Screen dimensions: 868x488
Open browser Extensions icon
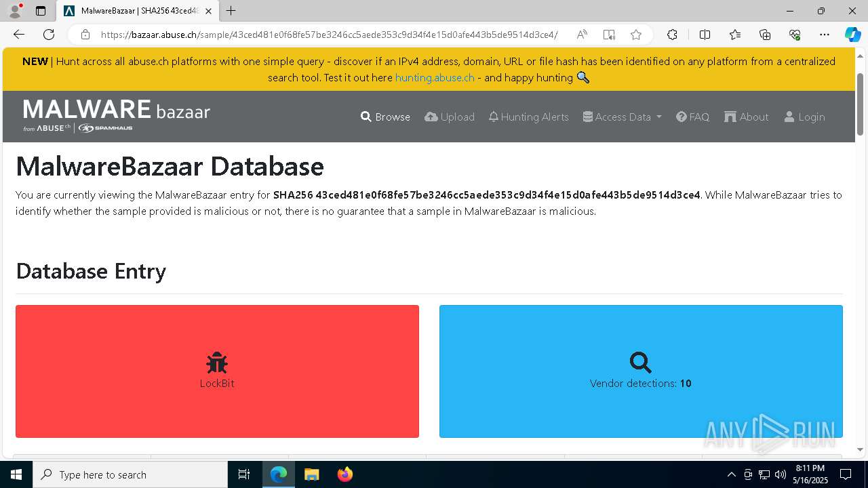point(672,35)
